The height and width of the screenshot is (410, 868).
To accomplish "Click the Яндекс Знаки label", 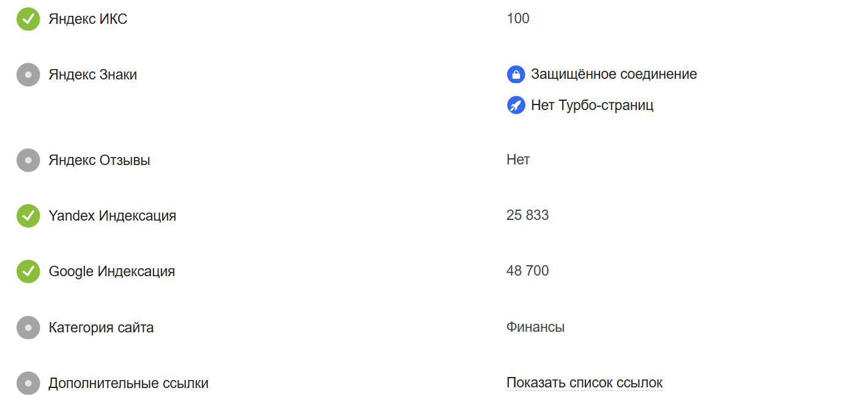I will (93, 75).
